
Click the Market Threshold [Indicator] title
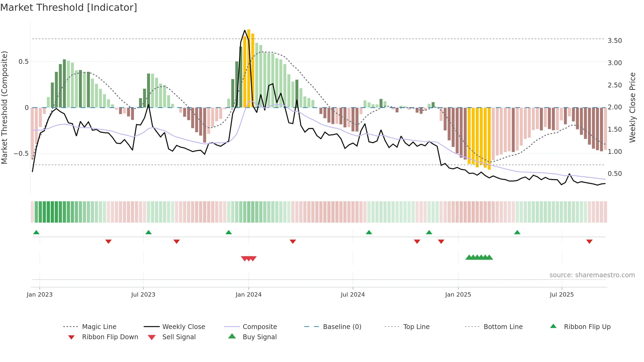[69, 8]
